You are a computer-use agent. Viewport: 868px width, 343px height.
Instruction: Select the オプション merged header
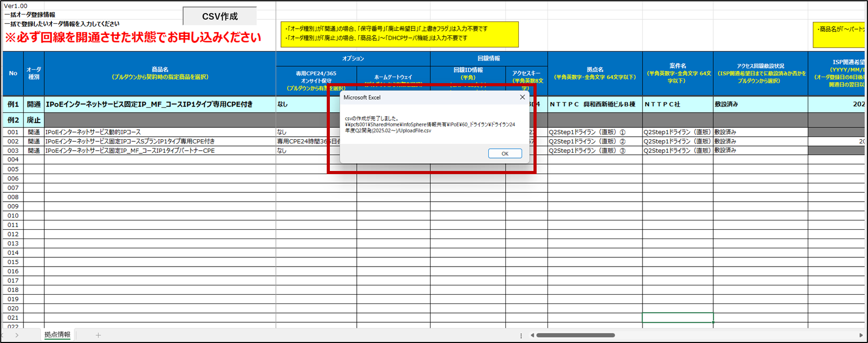click(353, 59)
